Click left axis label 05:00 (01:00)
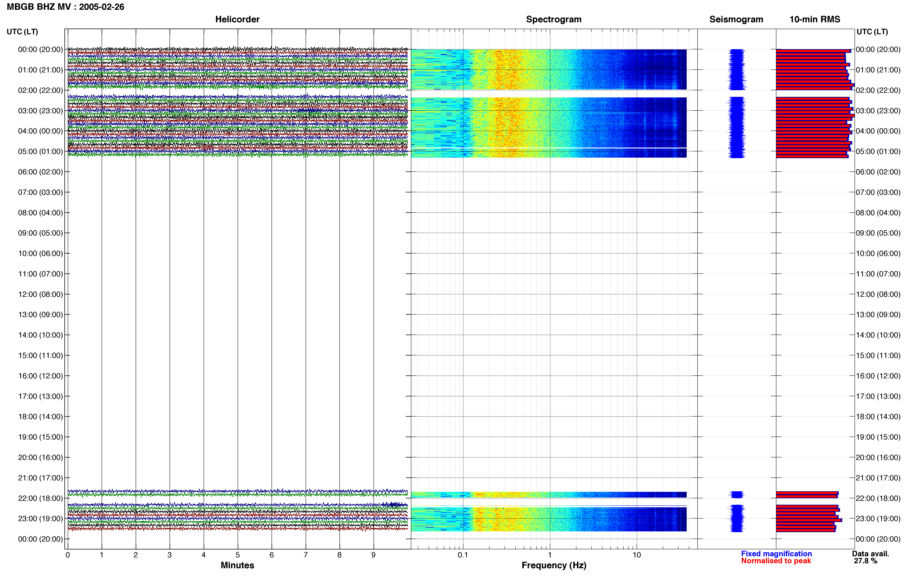The height and width of the screenshot is (578, 924). (41, 151)
